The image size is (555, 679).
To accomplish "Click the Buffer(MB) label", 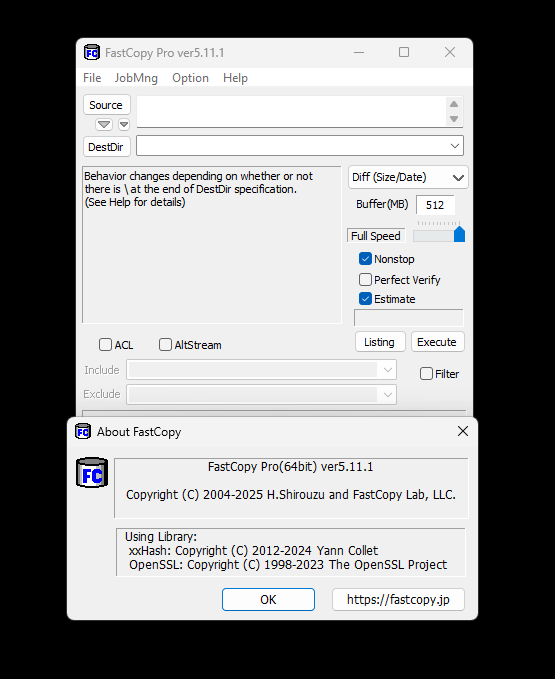I will click(x=382, y=204).
